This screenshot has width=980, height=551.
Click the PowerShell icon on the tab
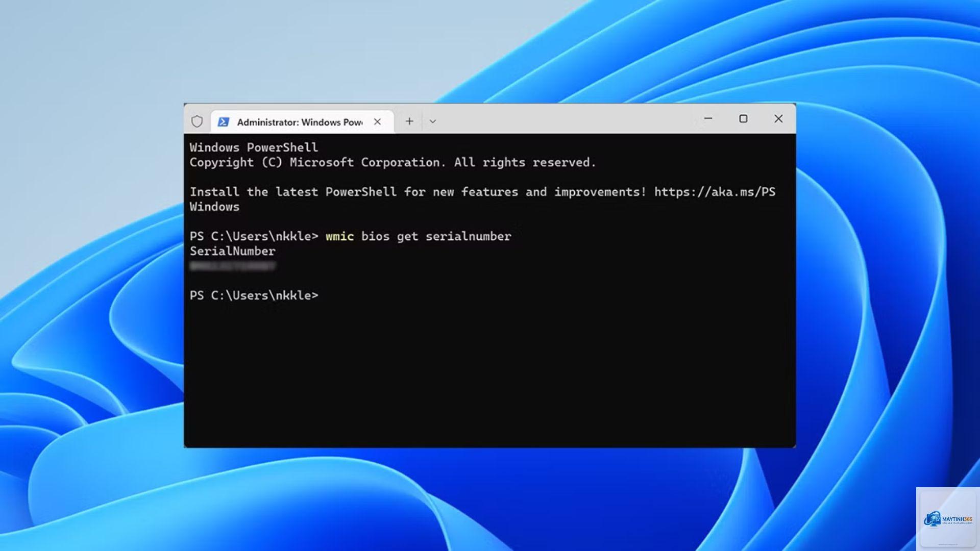[223, 122]
